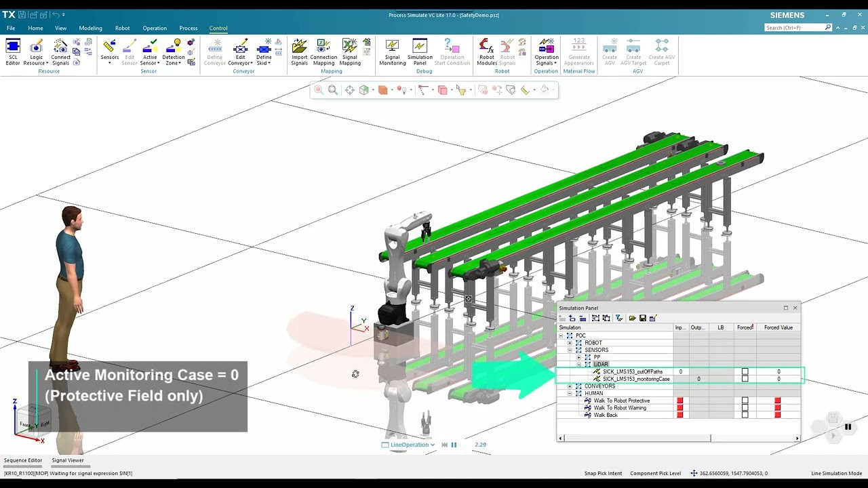Switch to the Home ribbon tab
868x488 pixels.
35,28
